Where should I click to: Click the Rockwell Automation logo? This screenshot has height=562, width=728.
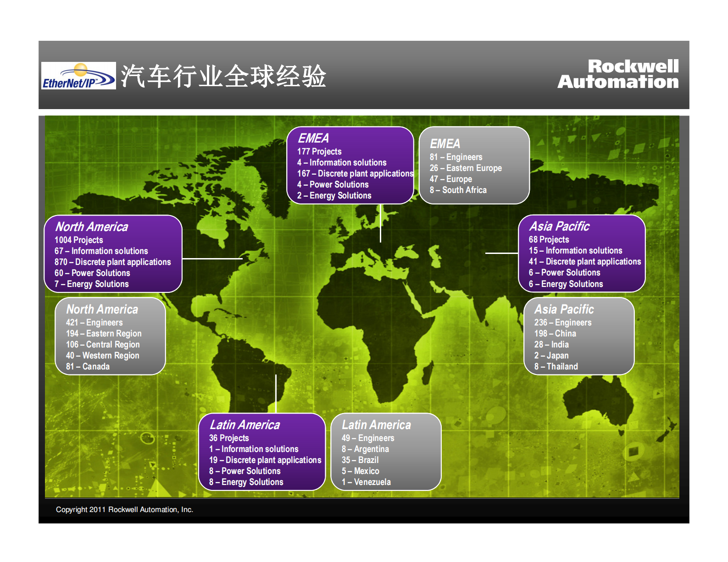click(618, 74)
